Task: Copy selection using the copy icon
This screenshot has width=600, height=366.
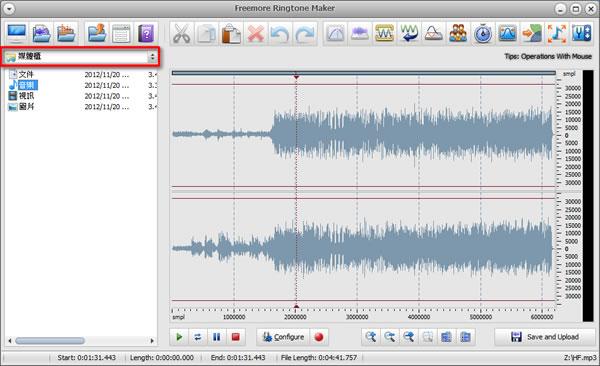Action: [206, 34]
